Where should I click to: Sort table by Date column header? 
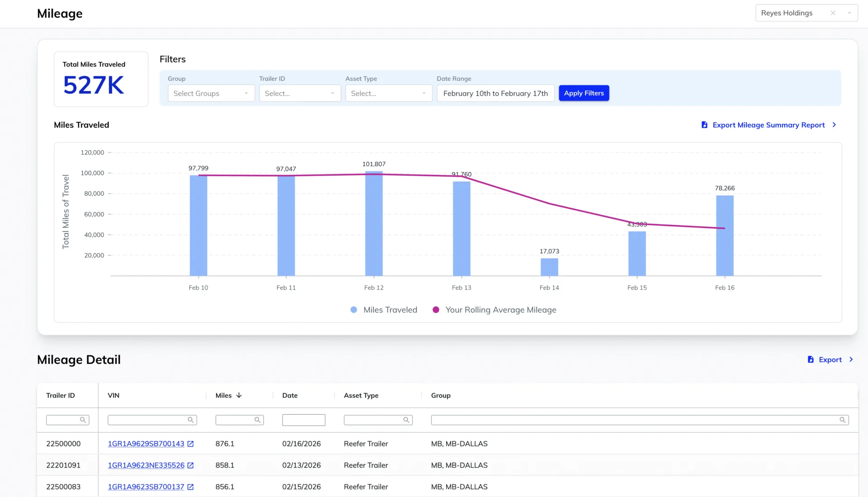pyautogui.click(x=290, y=395)
